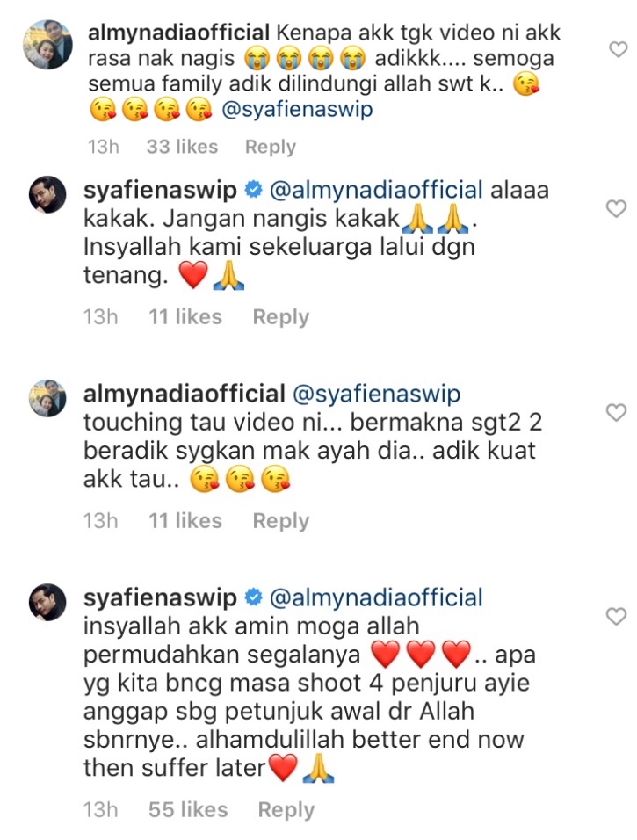The width and height of the screenshot is (637, 840).
Task: Open syafienaswip avatar on second comment
Action: pyautogui.click(x=47, y=194)
